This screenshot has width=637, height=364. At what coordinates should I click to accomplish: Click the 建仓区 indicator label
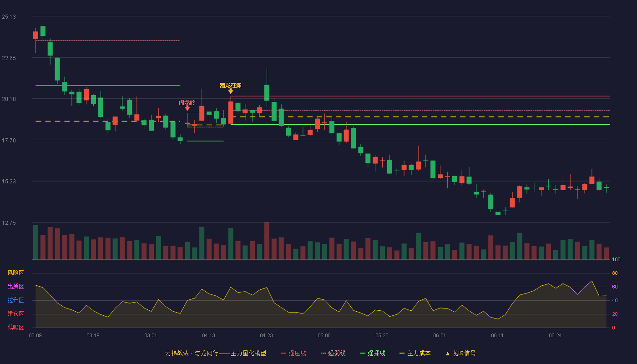(15, 314)
